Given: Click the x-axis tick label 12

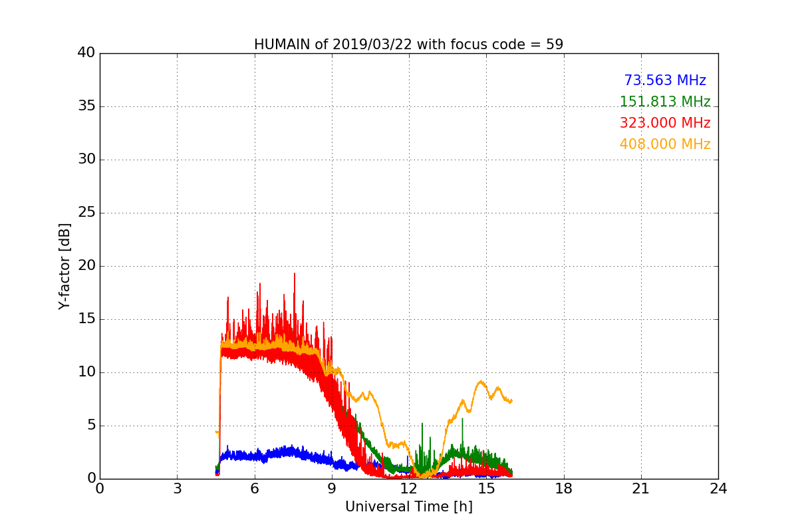Looking at the screenshot, I should (x=409, y=488).
